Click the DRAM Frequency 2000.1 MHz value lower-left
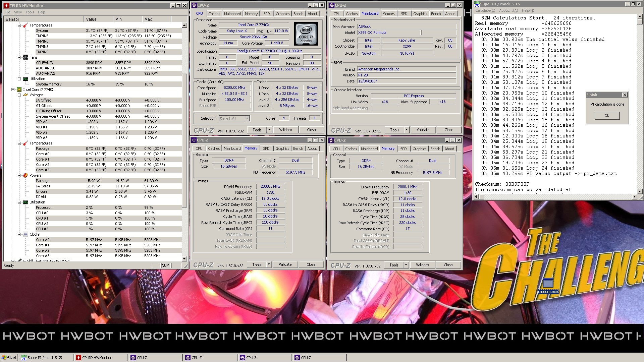Image resolution: width=644 pixels, height=362 pixels. coord(270,187)
